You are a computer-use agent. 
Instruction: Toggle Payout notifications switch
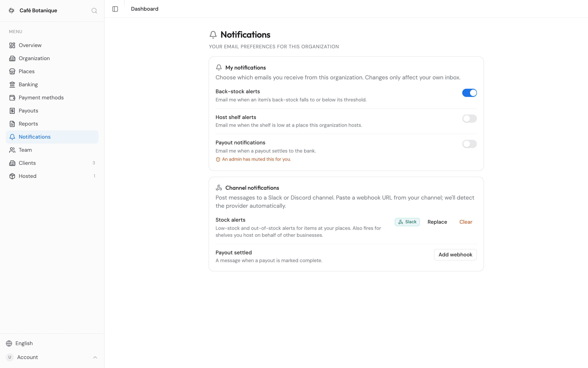pyautogui.click(x=469, y=144)
